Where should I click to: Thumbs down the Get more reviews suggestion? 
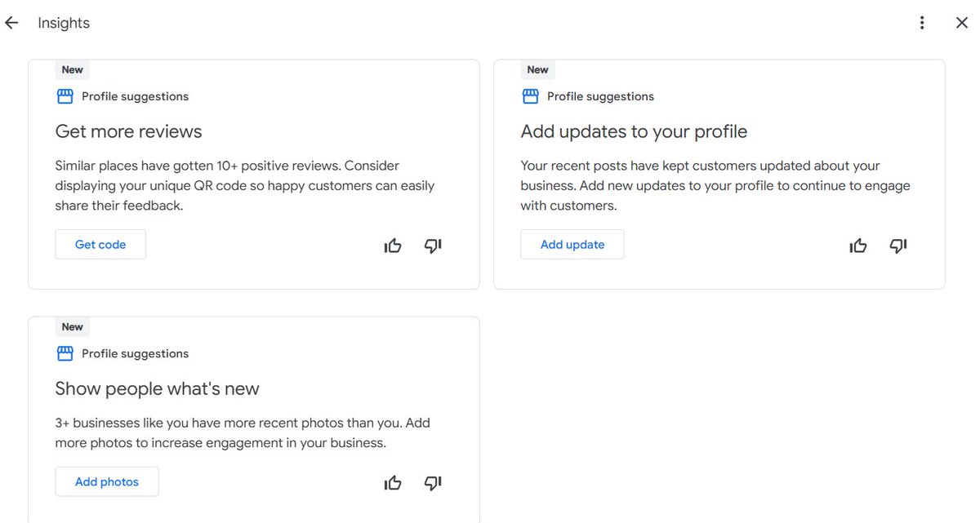(x=433, y=245)
